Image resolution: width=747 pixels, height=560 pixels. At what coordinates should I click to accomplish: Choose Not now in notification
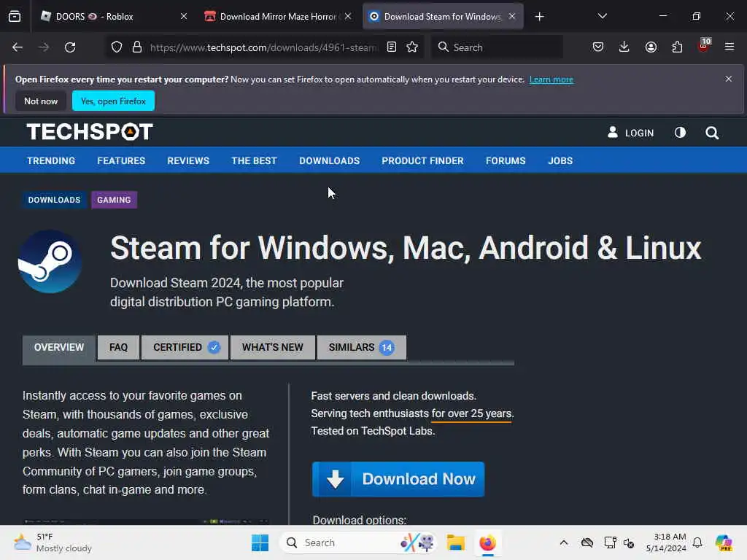[x=41, y=101]
